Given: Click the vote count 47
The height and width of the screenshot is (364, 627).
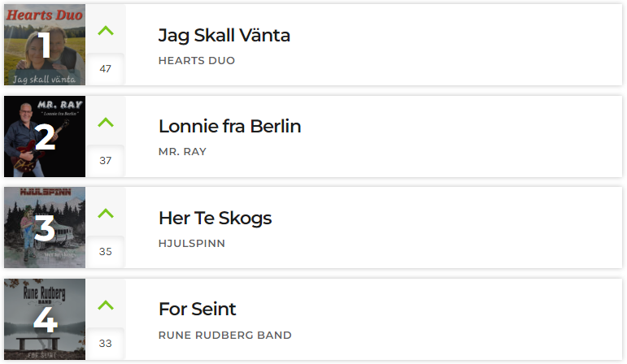Looking at the screenshot, I should pos(106,69).
